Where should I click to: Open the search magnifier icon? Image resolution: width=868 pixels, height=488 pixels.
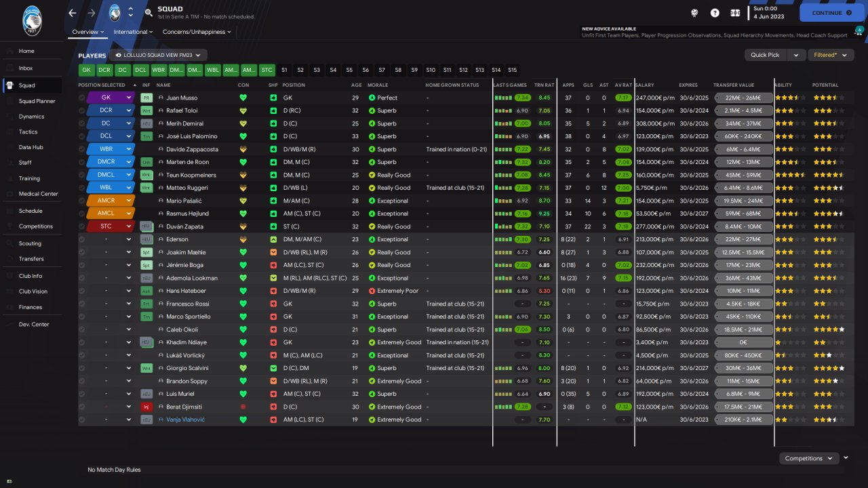coord(149,13)
